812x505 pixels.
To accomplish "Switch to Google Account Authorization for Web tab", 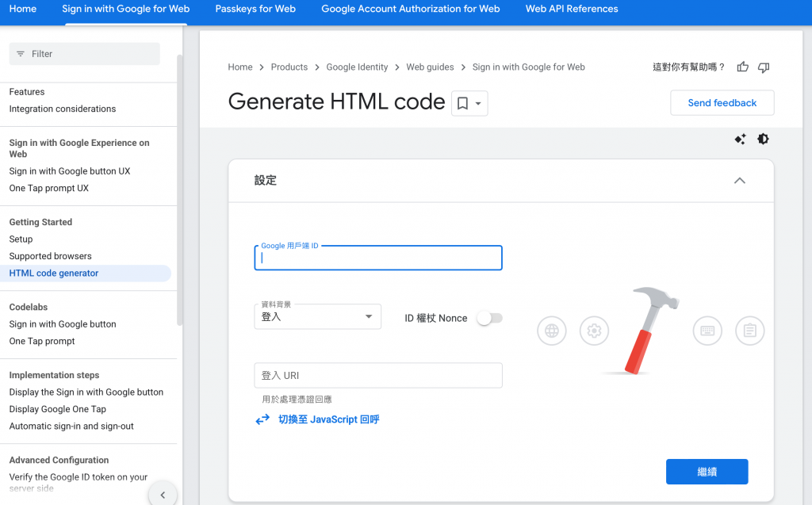I will pyautogui.click(x=411, y=9).
